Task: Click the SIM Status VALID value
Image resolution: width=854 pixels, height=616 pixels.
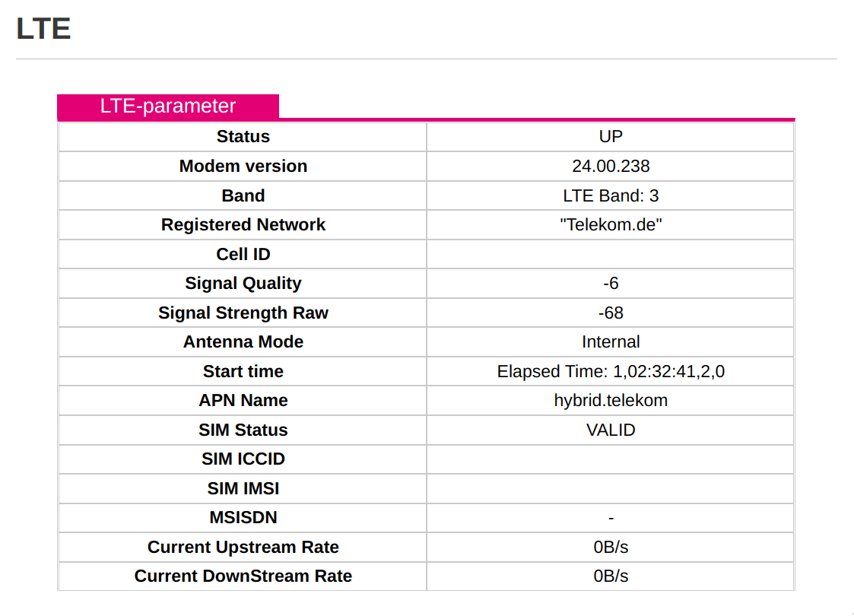Action: pyautogui.click(x=611, y=430)
